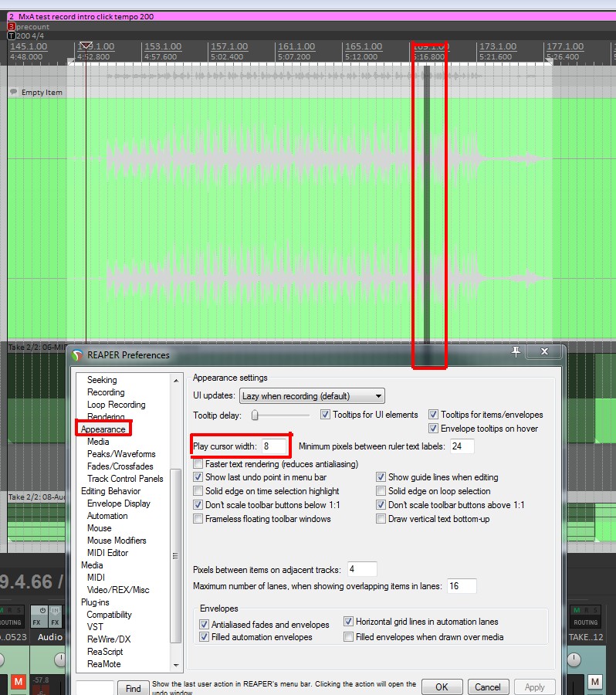Open the UI updates dropdown

point(311,396)
